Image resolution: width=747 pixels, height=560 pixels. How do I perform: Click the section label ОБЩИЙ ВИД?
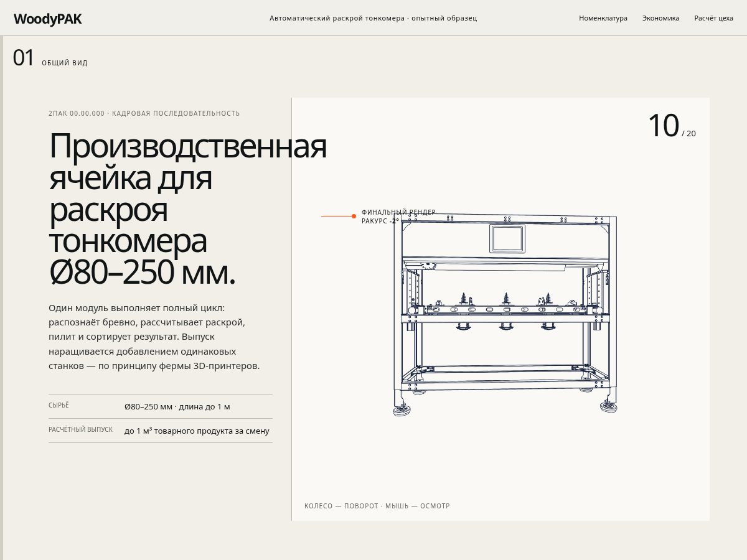point(65,63)
